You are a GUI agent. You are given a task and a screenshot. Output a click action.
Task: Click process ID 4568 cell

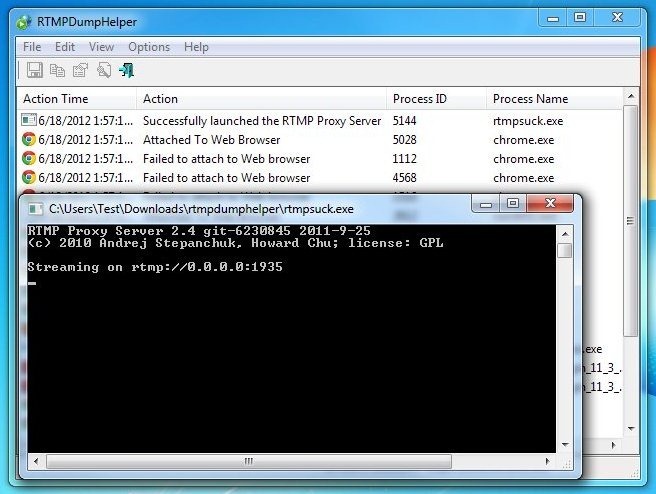click(x=405, y=178)
